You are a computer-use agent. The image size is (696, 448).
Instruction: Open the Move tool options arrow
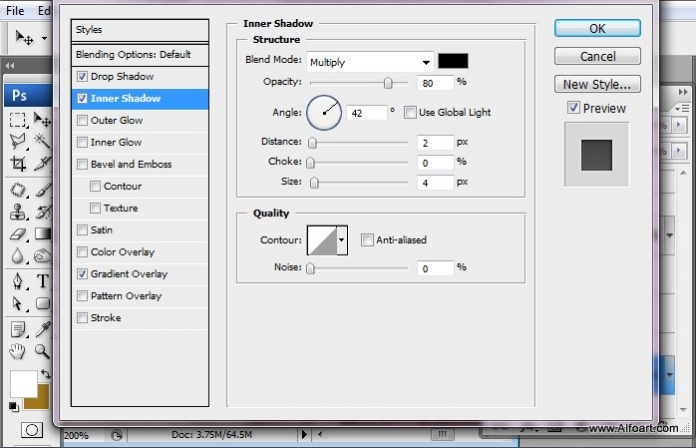tap(44, 38)
